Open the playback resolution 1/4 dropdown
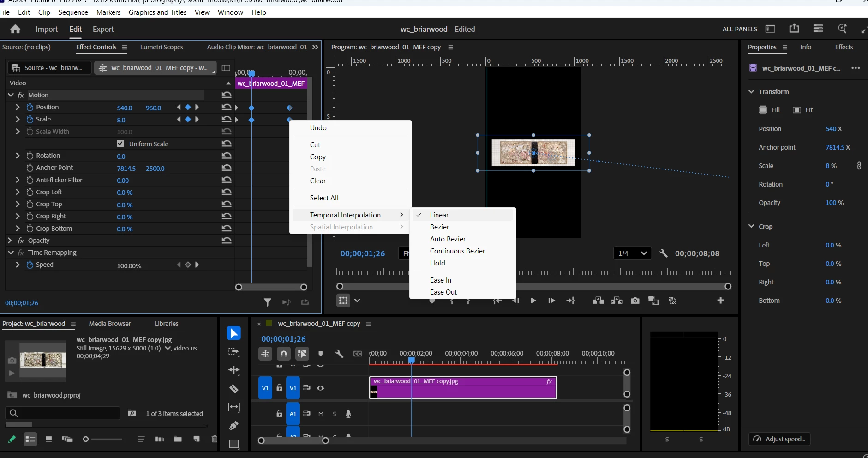Screen dimensions: 868x458 pos(632,253)
